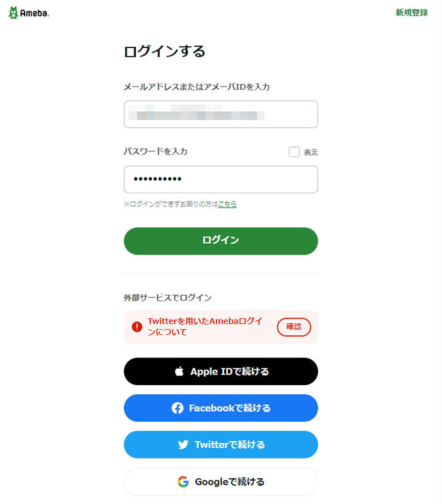The height and width of the screenshot is (504, 442).
Task: Focus the email or Ameba ID field
Action: click(221, 114)
